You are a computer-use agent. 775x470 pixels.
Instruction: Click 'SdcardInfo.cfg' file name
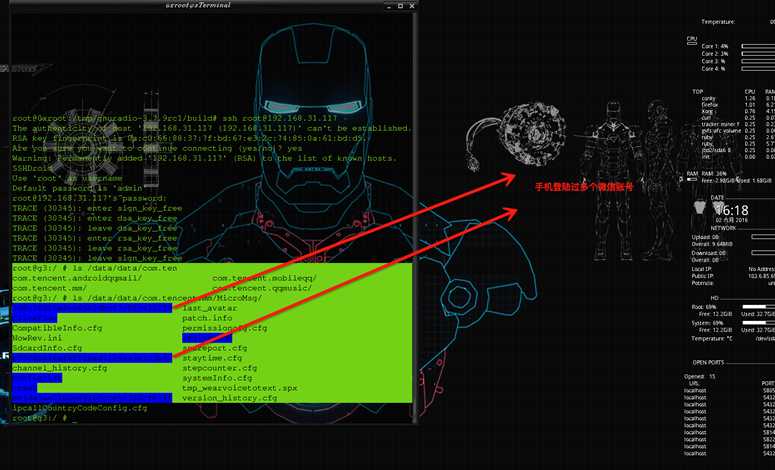47,348
